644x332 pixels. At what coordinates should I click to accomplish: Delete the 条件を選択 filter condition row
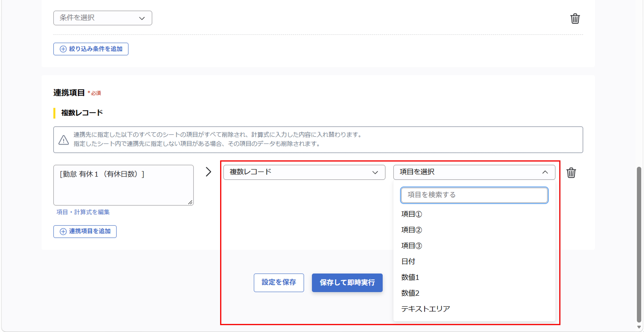click(x=575, y=18)
